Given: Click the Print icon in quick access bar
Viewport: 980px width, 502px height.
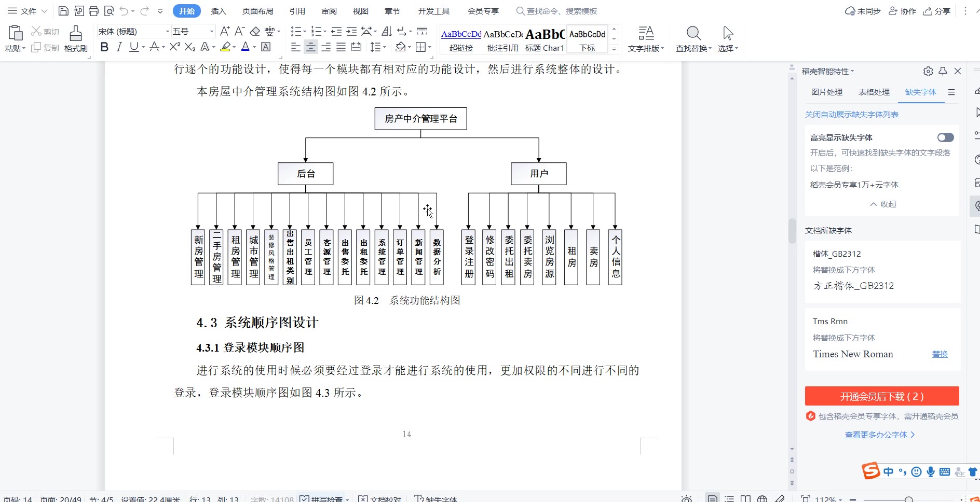Looking at the screenshot, I should pyautogui.click(x=93, y=11).
